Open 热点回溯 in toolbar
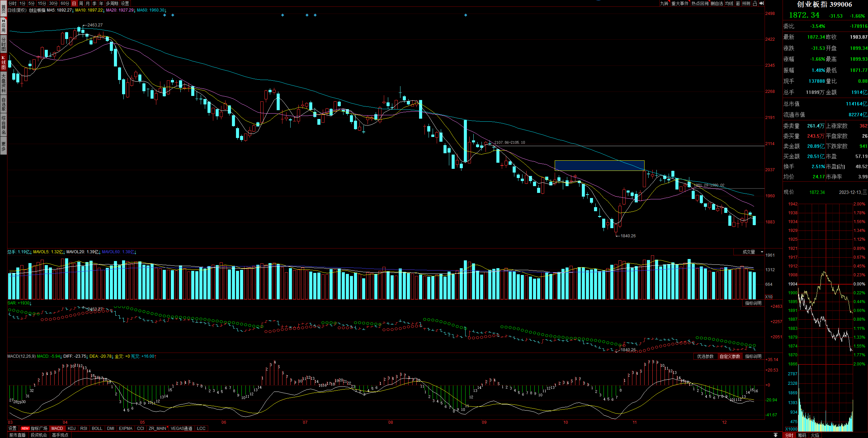This screenshot has width=868, height=438. click(700, 3)
